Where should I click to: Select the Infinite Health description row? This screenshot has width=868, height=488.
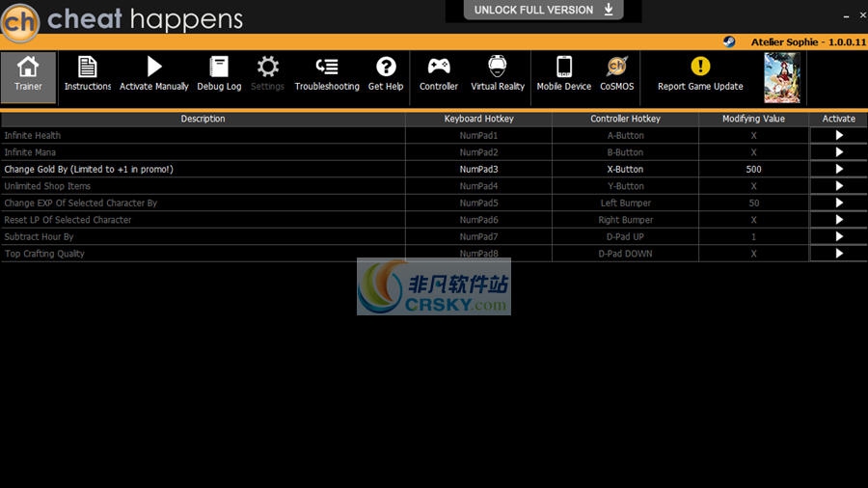(x=203, y=136)
